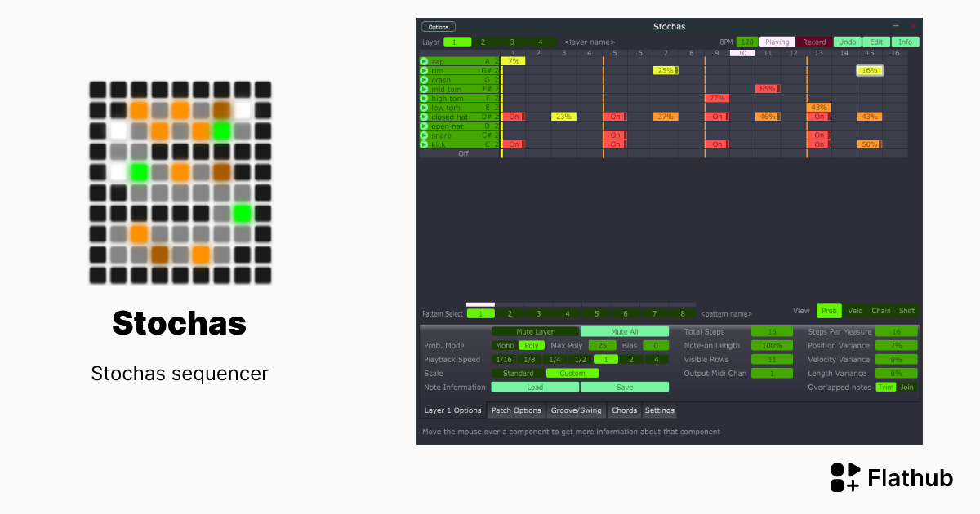The height and width of the screenshot is (514, 980).
Task: Click the play icon beside the kick row
Action: [424, 144]
